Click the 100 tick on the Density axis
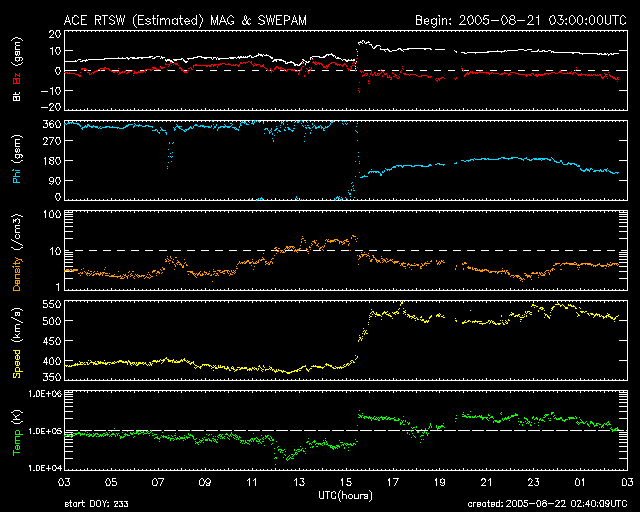The width and height of the screenshot is (640, 512). [x=52, y=215]
